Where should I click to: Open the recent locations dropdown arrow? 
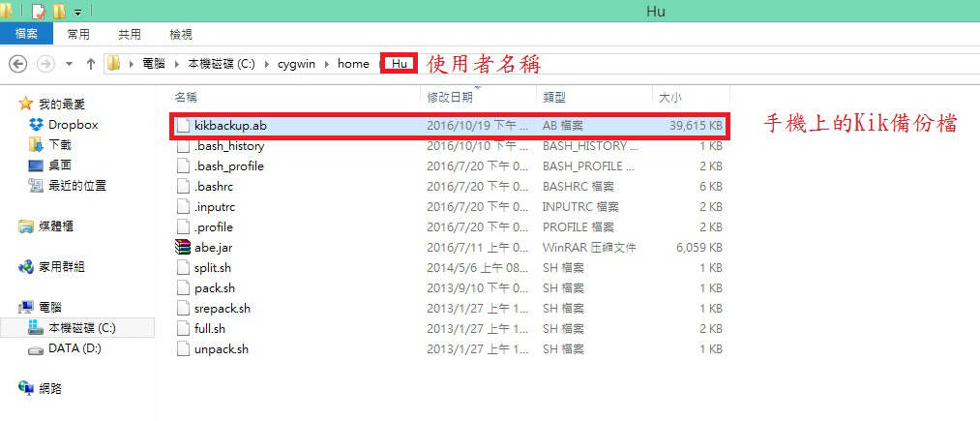[69, 64]
